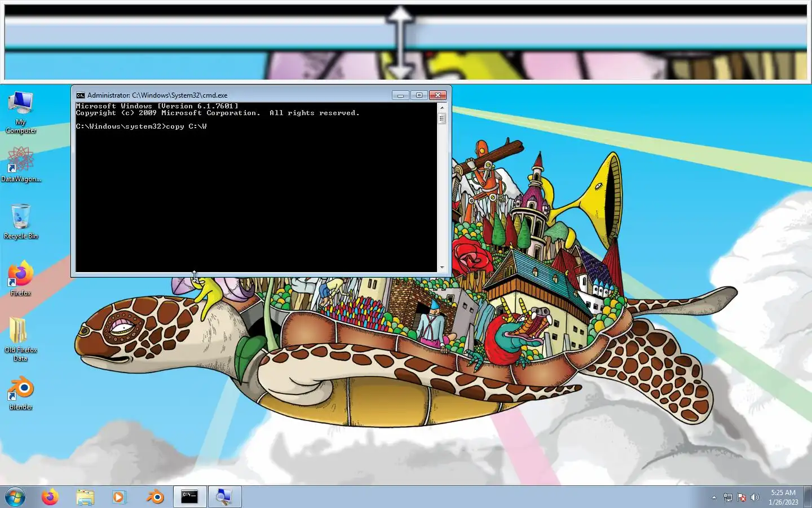Switch to the cmd window taskbar button
This screenshot has width=812, height=508.
189,497
